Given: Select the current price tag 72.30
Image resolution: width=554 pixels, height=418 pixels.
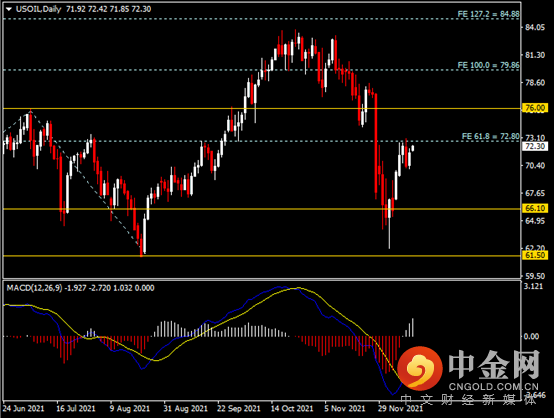Looking at the screenshot, I should pyautogui.click(x=535, y=146).
